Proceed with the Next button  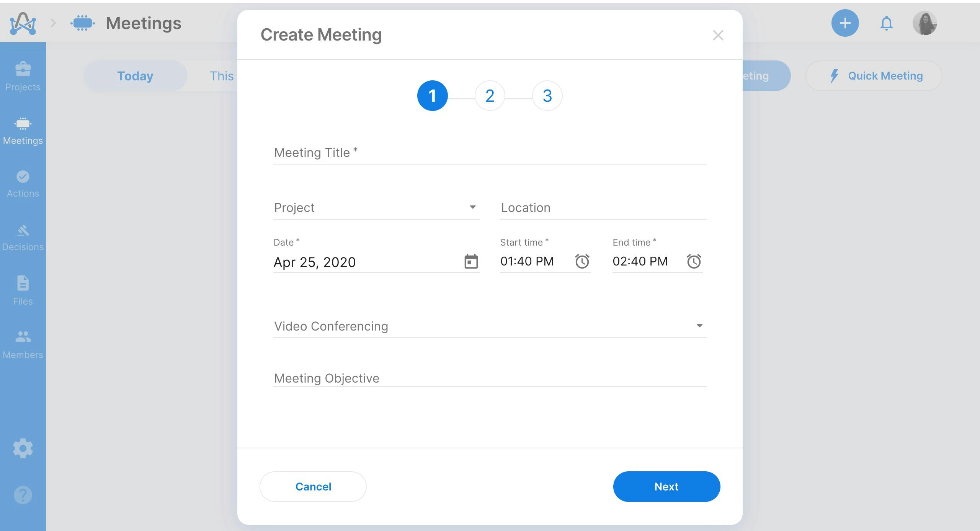[x=666, y=487]
